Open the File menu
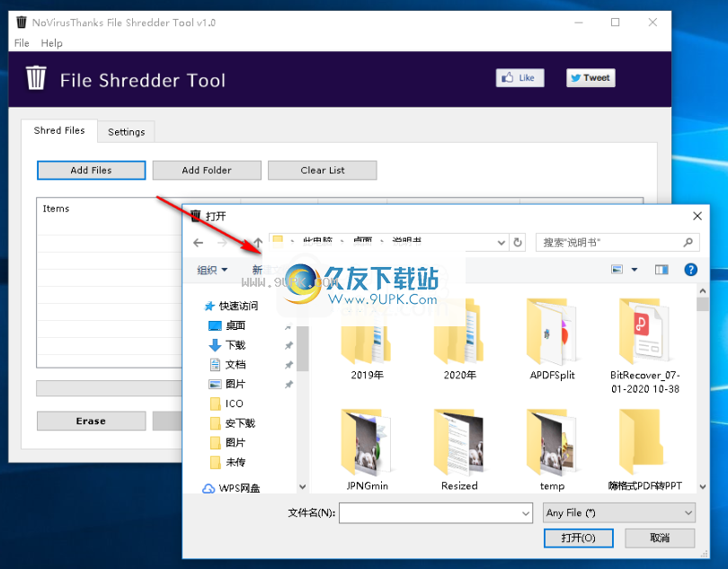Screen dimensions: 728x569 coord(22,43)
